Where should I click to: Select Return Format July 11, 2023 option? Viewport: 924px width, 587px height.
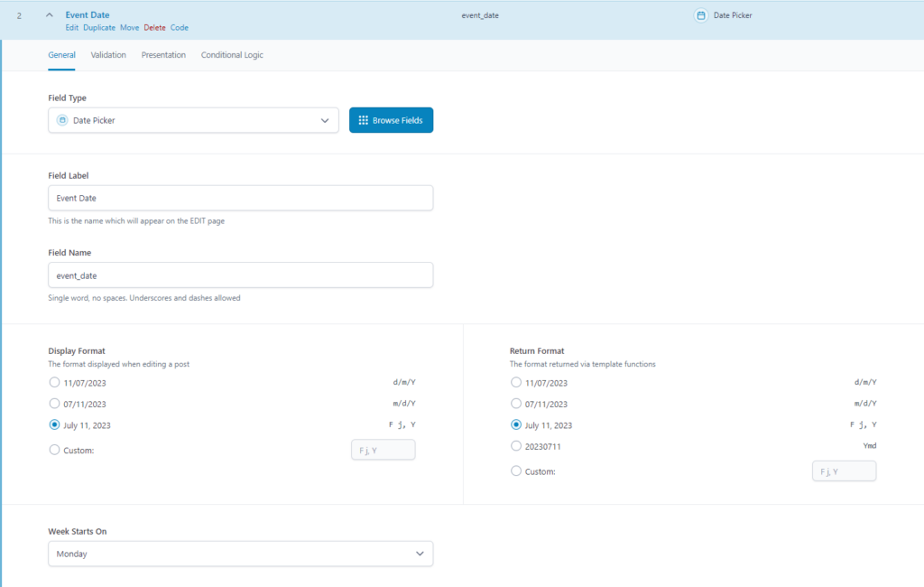(x=515, y=424)
